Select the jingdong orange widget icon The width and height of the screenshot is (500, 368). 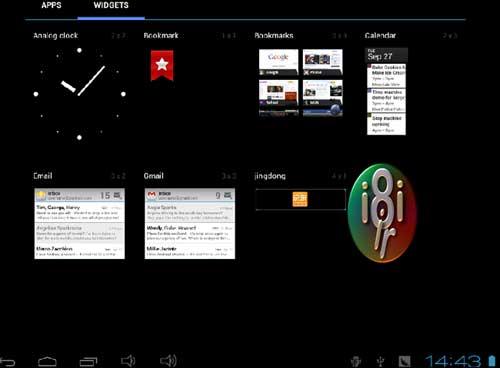coord(300,199)
